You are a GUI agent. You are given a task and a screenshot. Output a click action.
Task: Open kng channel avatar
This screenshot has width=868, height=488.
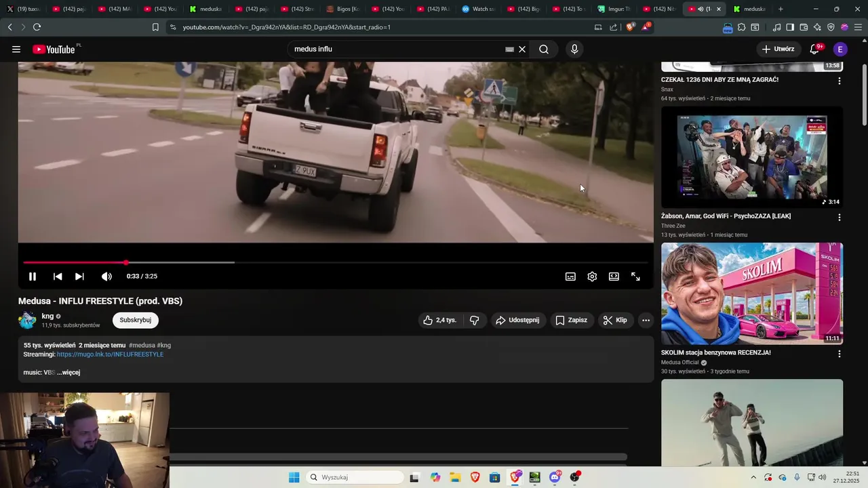[x=27, y=320]
